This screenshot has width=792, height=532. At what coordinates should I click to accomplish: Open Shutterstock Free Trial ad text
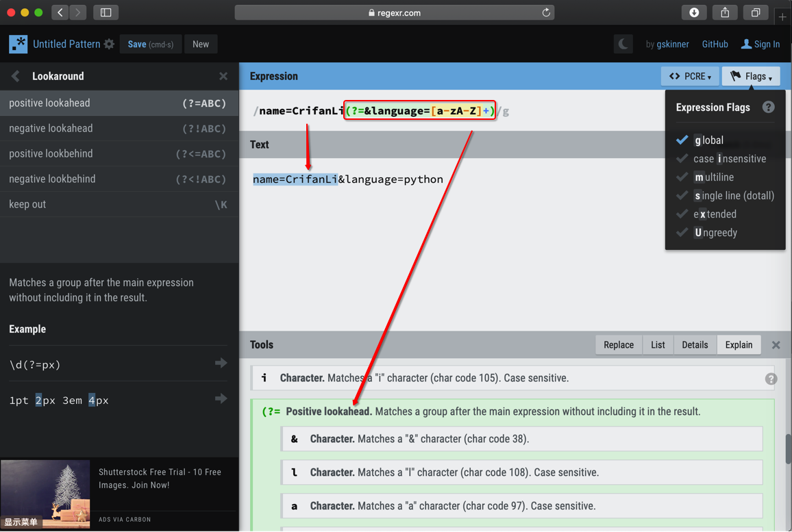point(160,479)
